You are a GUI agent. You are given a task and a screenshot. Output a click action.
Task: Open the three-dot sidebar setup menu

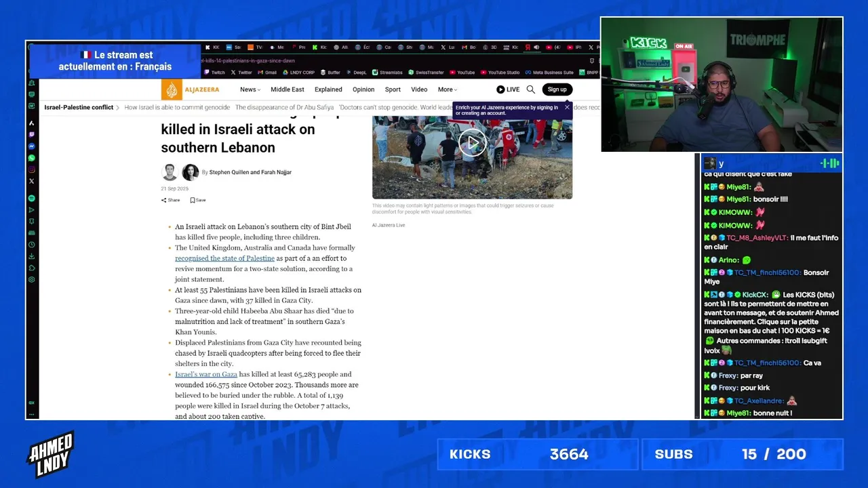32,413
